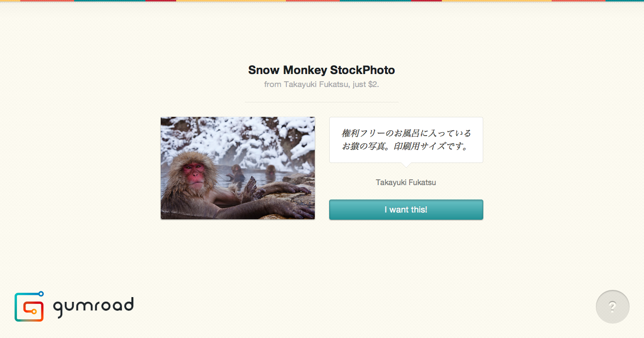The width and height of the screenshot is (644, 338).
Task: Click the dotted divider under the subtitle
Action: point(322,102)
